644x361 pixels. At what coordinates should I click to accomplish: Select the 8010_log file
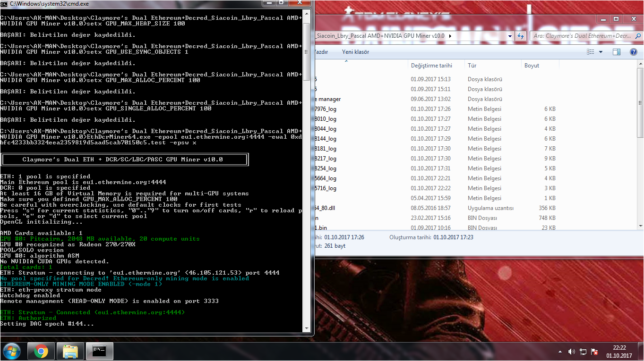tap(326, 119)
